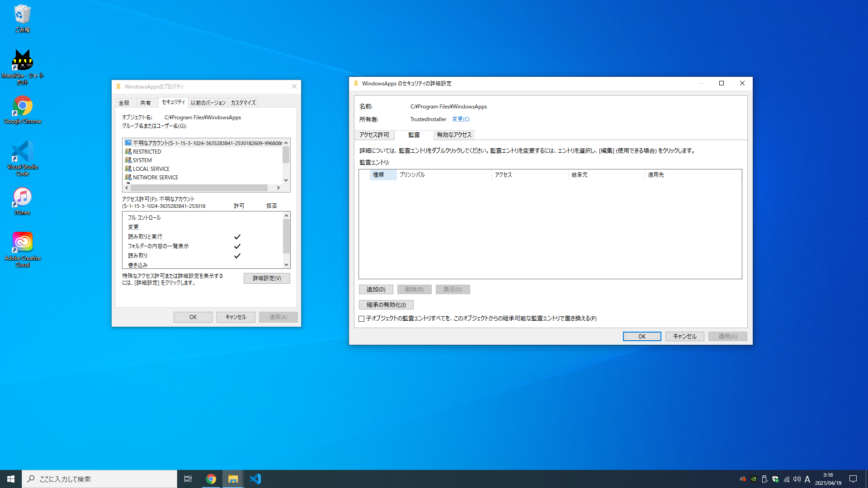This screenshot has height=488, width=868.
Task: Click the group list scroll-left arrow
Action: point(127,188)
